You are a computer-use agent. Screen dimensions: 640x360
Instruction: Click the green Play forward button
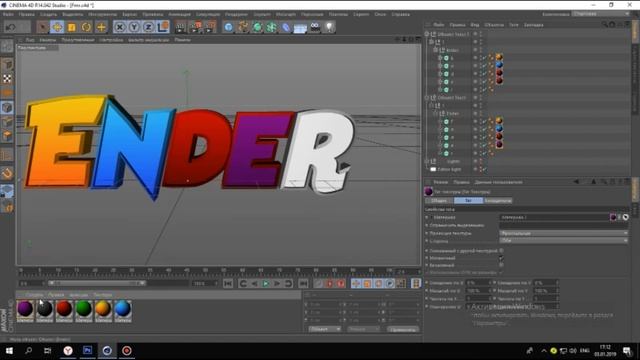tap(266, 283)
